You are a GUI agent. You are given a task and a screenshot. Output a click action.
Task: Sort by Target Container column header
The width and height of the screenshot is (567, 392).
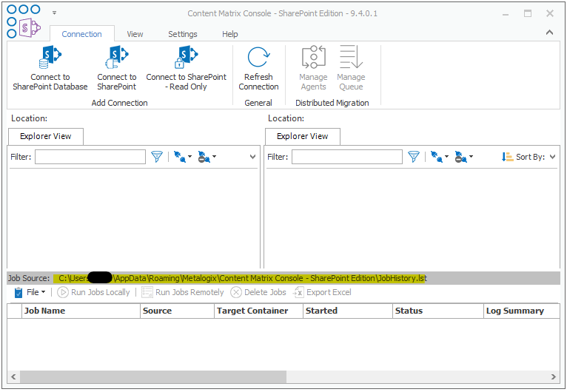(258, 311)
